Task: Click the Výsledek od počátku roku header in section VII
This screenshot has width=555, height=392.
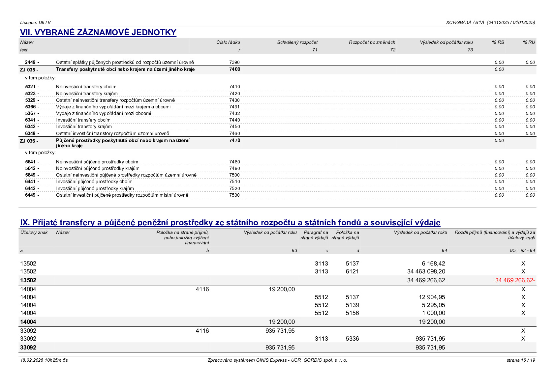Action: (446, 42)
